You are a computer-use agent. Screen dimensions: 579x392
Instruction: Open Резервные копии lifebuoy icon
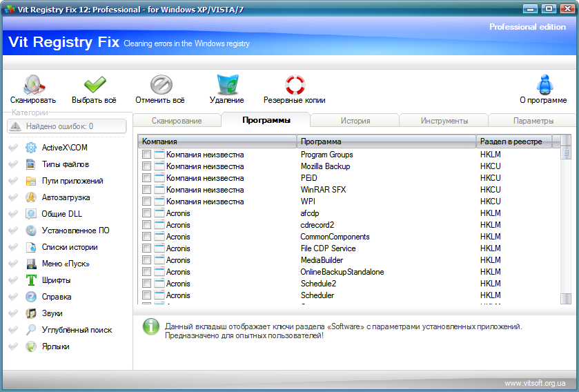click(x=295, y=85)
